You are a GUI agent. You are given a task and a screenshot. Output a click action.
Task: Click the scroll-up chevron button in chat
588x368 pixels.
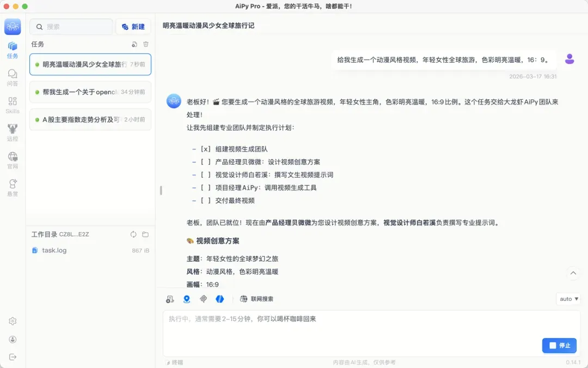coord(573,273)
